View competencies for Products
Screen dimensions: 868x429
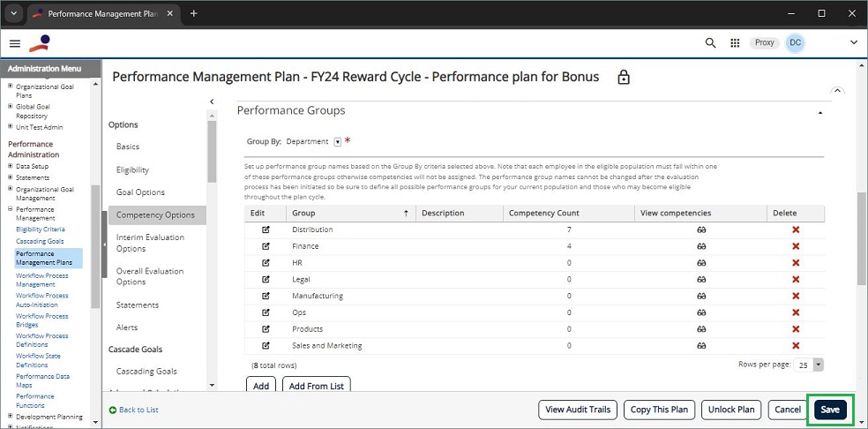tap(700, 329)
